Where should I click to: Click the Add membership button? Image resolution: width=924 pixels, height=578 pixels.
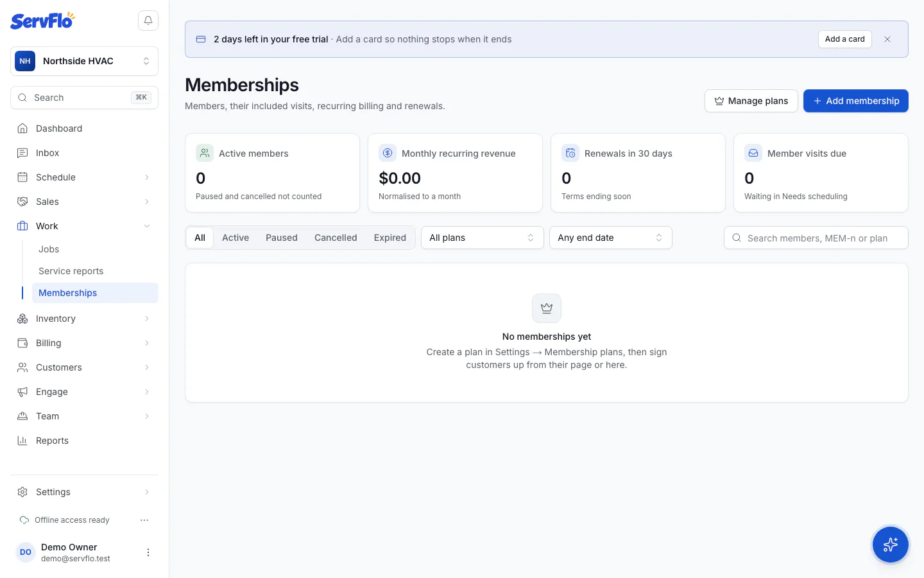856,101
